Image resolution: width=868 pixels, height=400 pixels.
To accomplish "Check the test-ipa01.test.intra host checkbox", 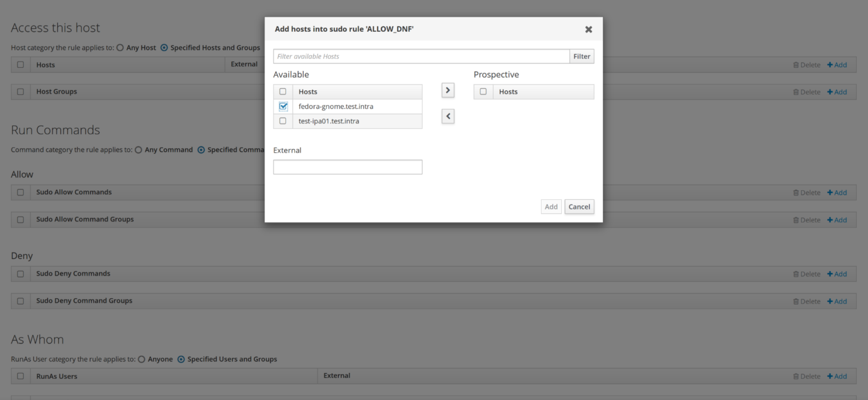I will (283, 121).
